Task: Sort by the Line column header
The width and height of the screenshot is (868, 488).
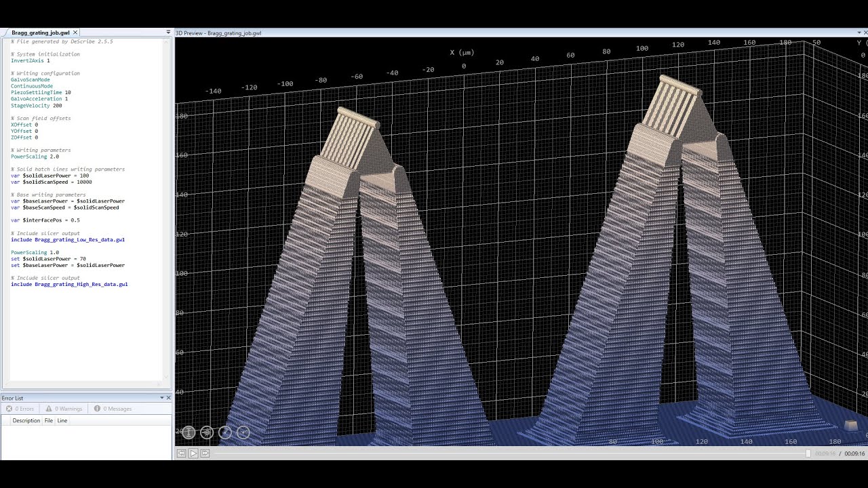Action: (62, 421)
